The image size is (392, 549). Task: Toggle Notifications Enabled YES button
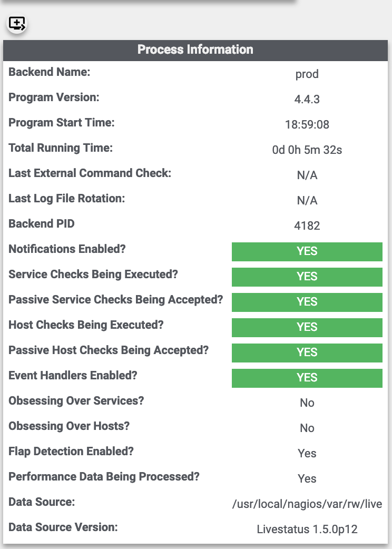pyautogui.click(x=307, y=251)
